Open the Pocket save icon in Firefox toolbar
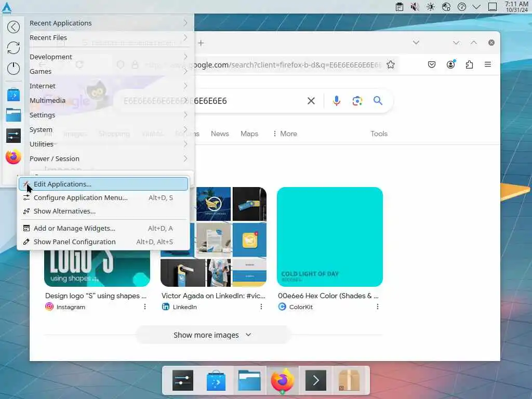The width and height of the screenshot is (532, 399). coord(432,64)
